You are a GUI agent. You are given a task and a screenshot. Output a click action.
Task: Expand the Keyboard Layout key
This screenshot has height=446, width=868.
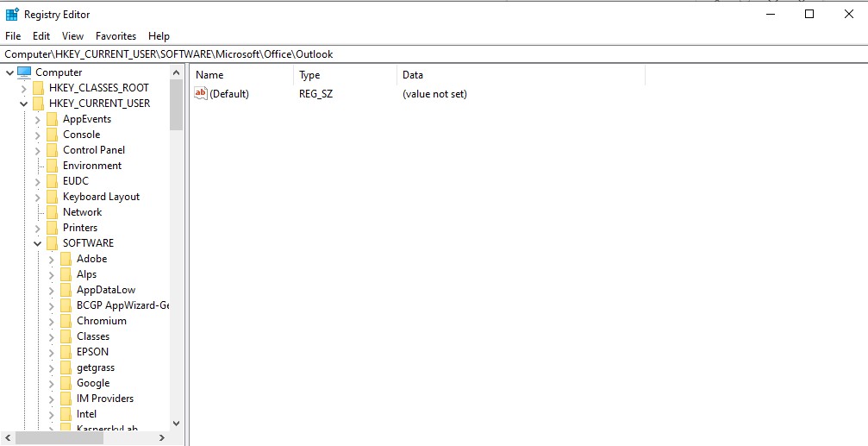coord(38,197)
